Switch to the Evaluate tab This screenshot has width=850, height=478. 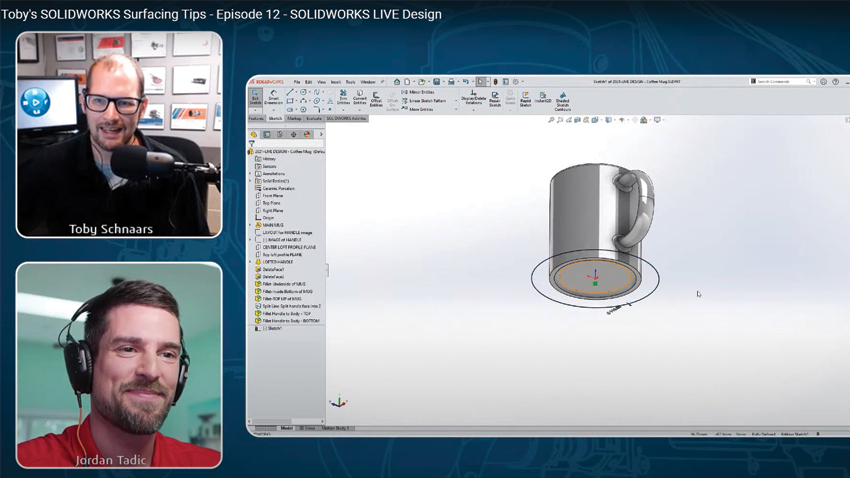pos(313,118)
